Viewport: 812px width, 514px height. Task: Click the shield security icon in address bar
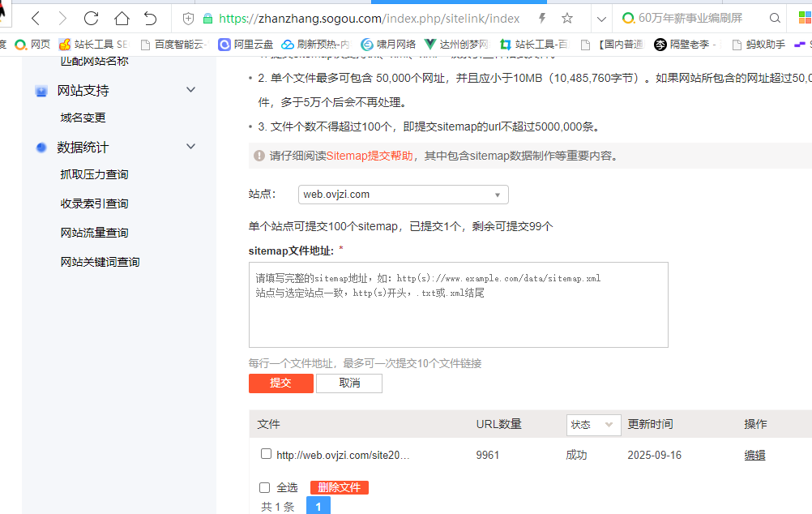point(189,19)
